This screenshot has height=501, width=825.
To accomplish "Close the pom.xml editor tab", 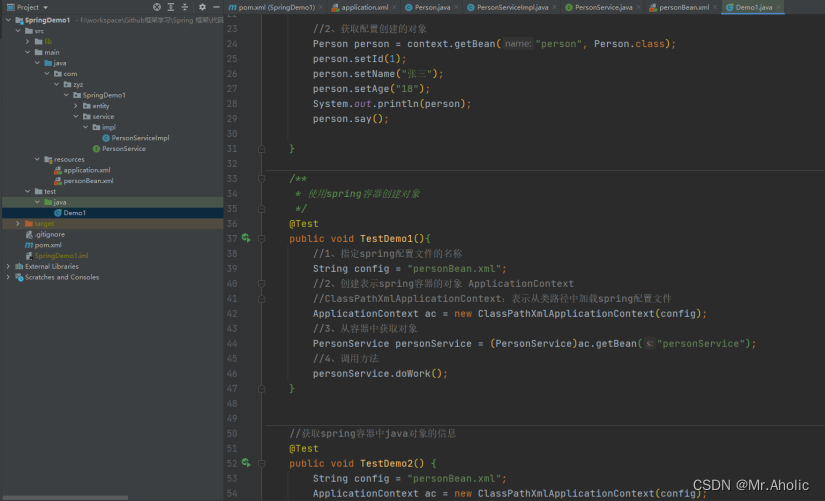I will tap(320, 7).
